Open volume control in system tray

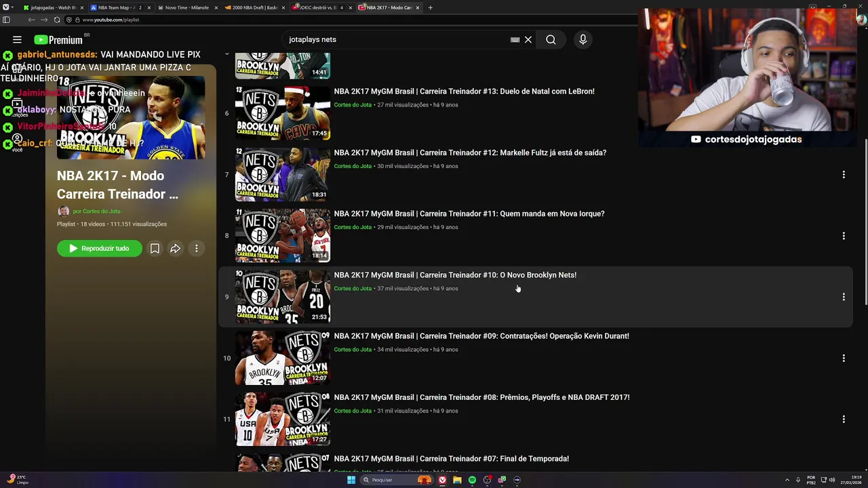pos(833,480)
